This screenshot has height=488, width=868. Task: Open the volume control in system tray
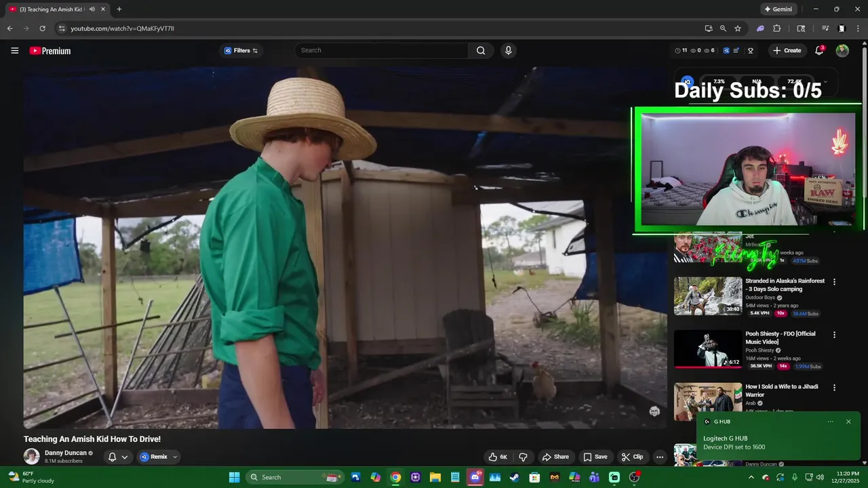(820, 477)
